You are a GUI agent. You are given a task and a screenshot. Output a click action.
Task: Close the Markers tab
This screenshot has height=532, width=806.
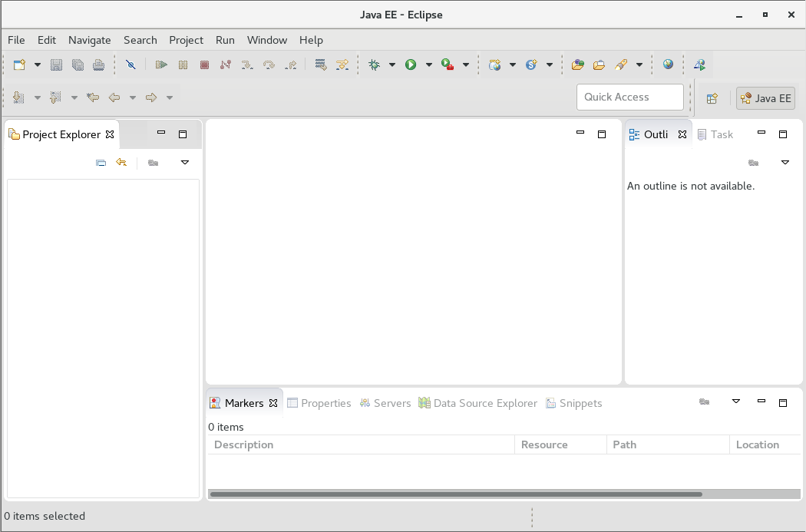click(x=273, y=403)
